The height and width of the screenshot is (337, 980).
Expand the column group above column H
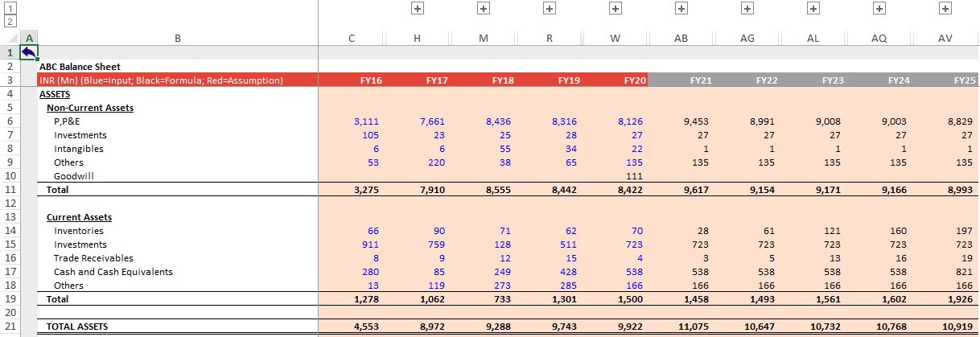pyautogui.click(x=417, y=8)
